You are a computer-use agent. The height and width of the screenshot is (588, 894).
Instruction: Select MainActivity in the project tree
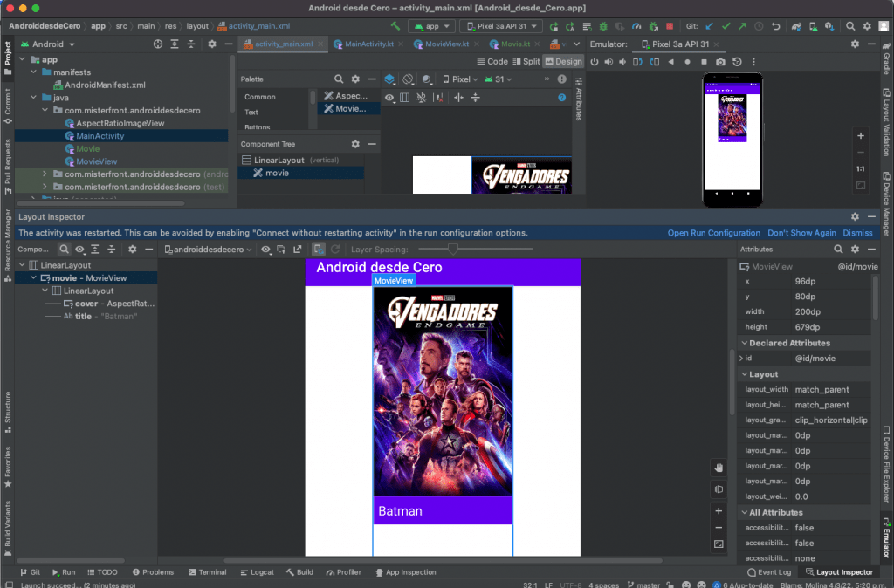pos(100,135)
